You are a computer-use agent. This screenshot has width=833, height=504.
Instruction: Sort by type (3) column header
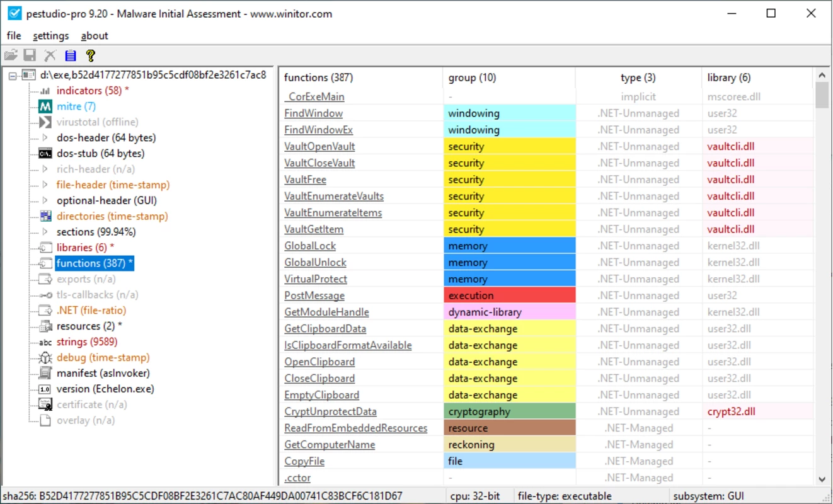pos(638,78)
